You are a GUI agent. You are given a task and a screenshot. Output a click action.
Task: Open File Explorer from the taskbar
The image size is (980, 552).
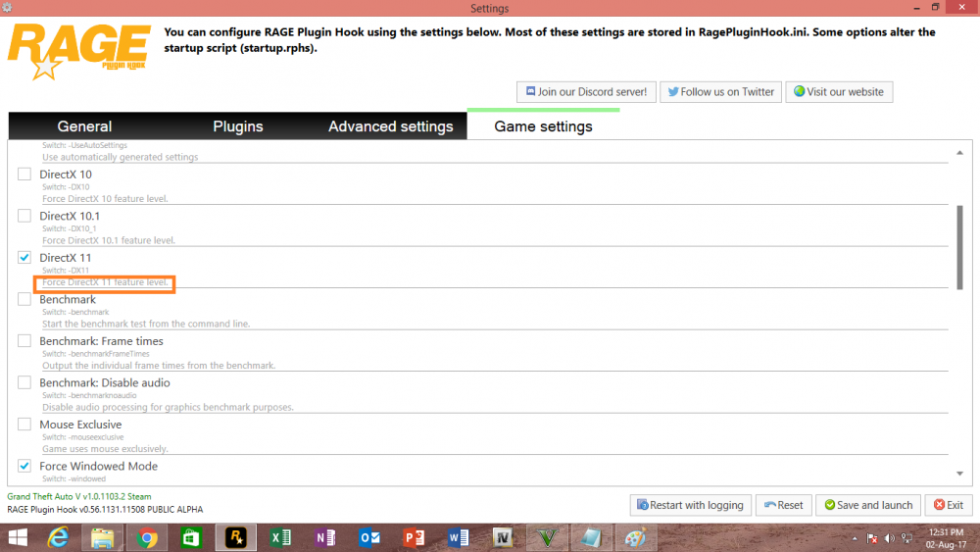(x=102, y=537)
